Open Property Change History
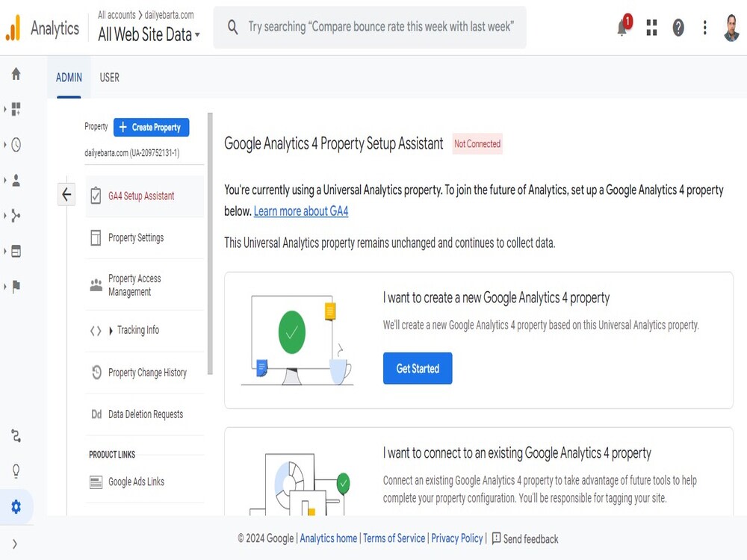 tap(145, 373)
